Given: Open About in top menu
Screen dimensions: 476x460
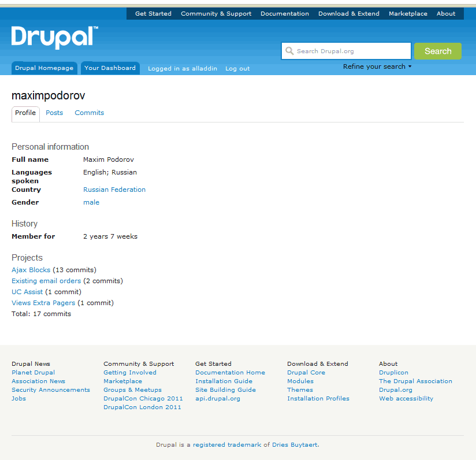Looking at the screenshot, I should [446, 14].
